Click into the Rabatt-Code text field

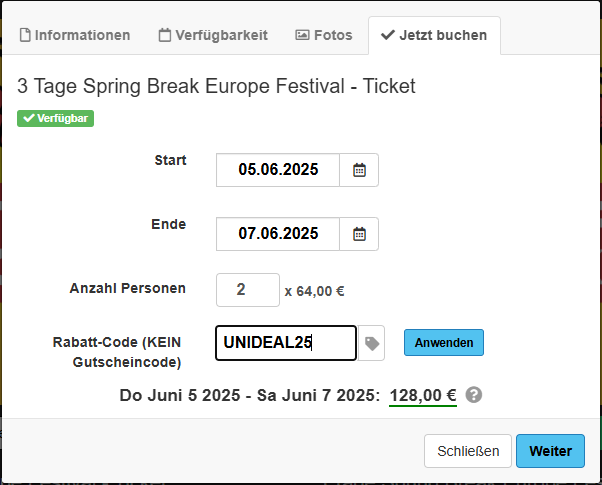pyautogui.click(x=285, y=343)
